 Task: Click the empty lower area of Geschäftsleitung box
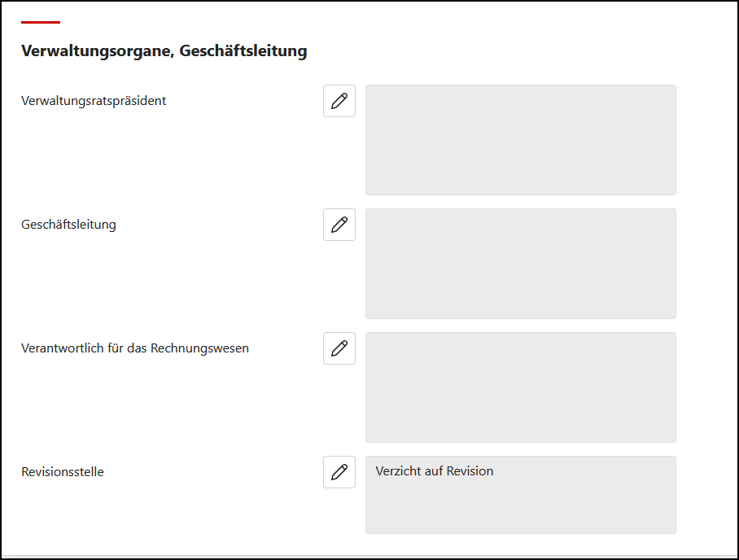point(520,299)
